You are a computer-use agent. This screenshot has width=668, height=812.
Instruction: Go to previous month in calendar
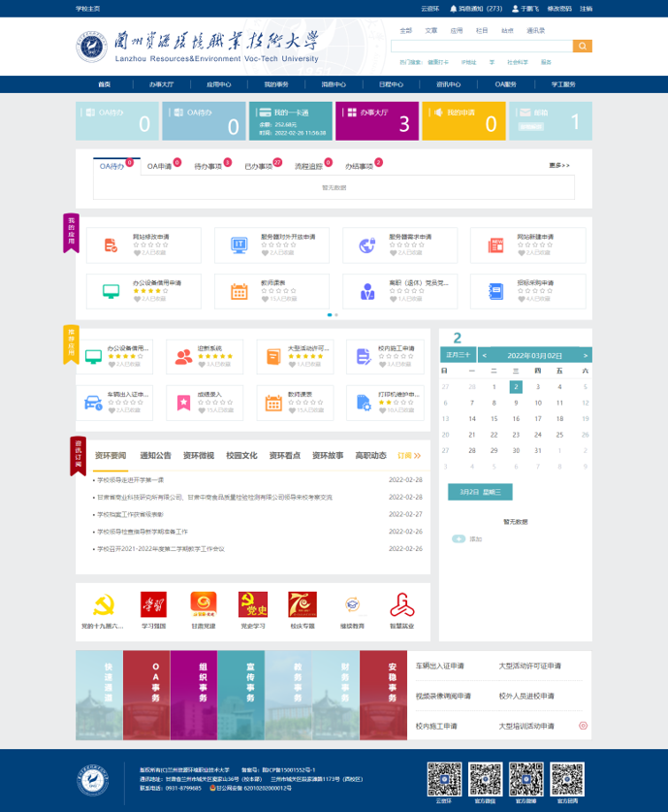[x=485, y=356]
